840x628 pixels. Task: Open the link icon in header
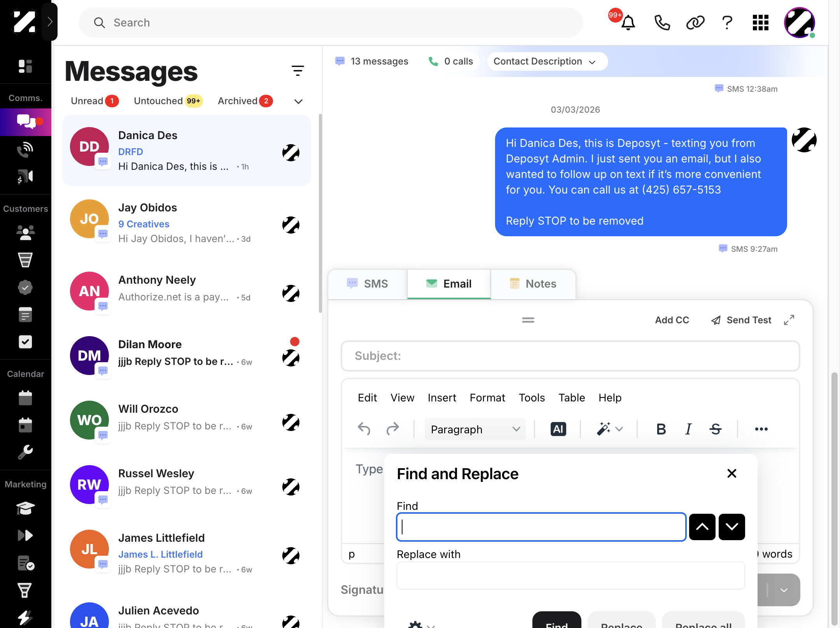[695, 23]
